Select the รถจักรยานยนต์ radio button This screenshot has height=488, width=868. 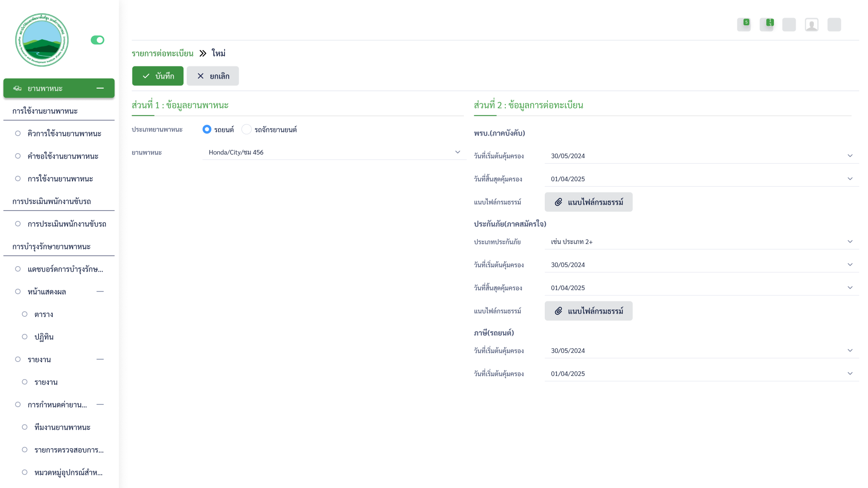[x=246, y=129]
